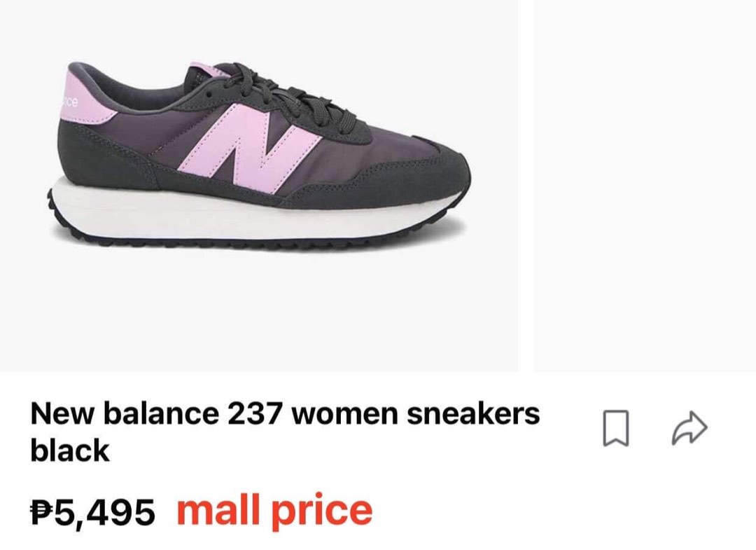Save listing with the bookmark icon
The height and width of the screenshot is (550, 756).
616,428
